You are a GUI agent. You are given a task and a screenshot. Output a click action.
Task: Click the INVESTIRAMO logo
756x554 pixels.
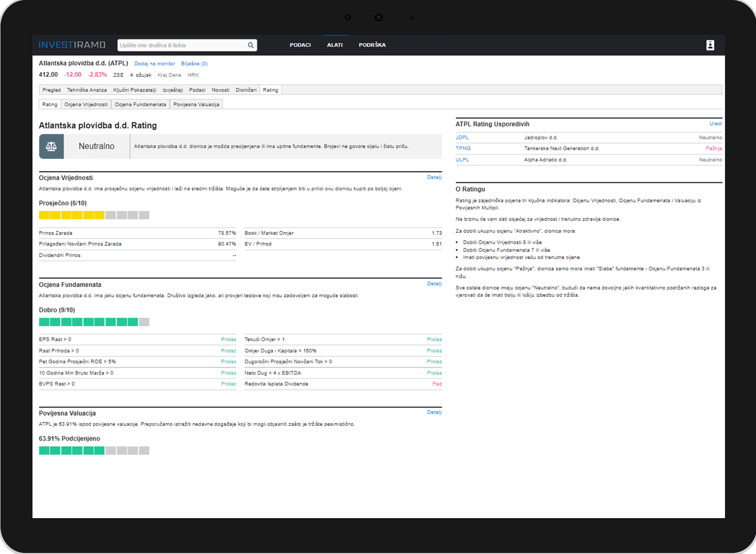pyautogui.click(x=72, y=45)
